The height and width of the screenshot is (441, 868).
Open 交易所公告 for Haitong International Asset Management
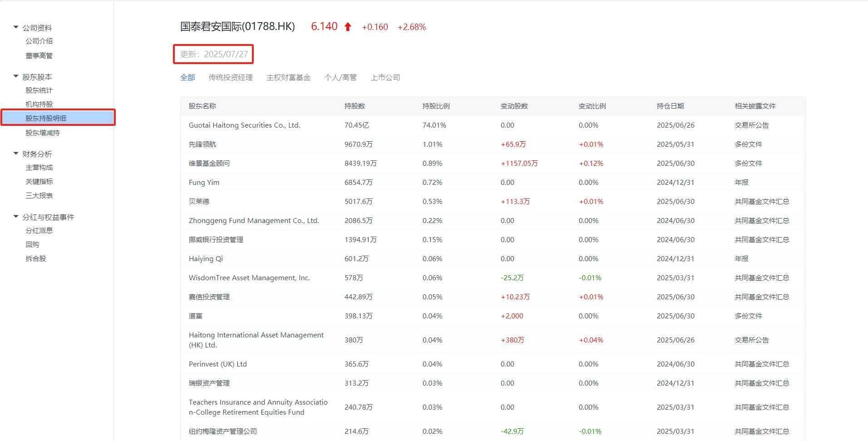[752, 340]
